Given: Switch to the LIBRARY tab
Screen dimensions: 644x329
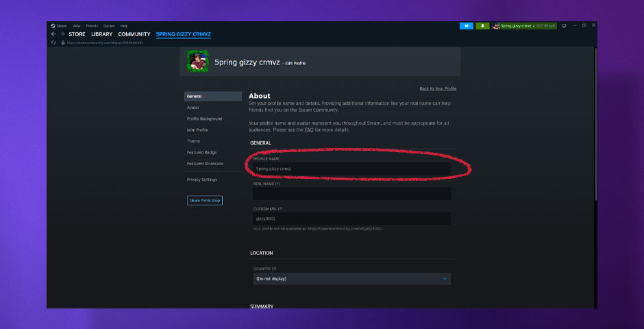Looking at the screenshot, I should pyautogui.click(x=101, y=34).
